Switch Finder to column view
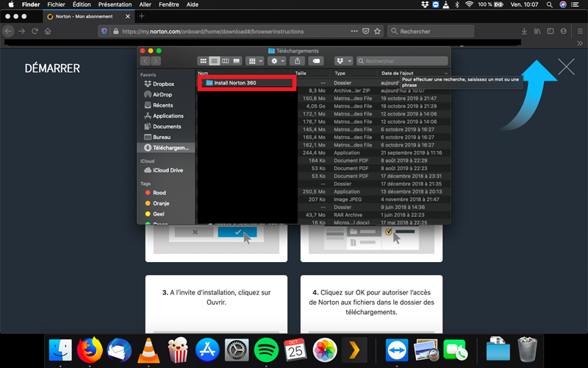Viewport: 588px width, 368px height. (x=225, y=61)
